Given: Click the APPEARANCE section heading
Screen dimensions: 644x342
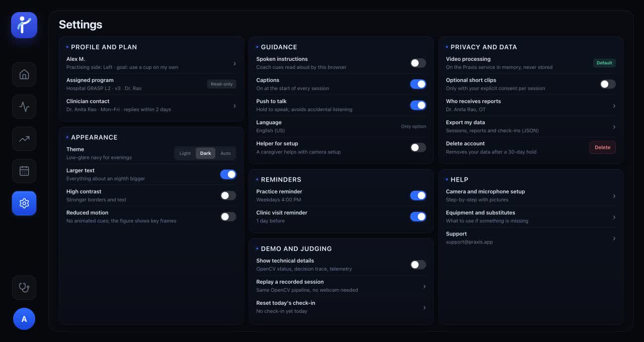Looking at the screenshot, I should coord(94,137).
